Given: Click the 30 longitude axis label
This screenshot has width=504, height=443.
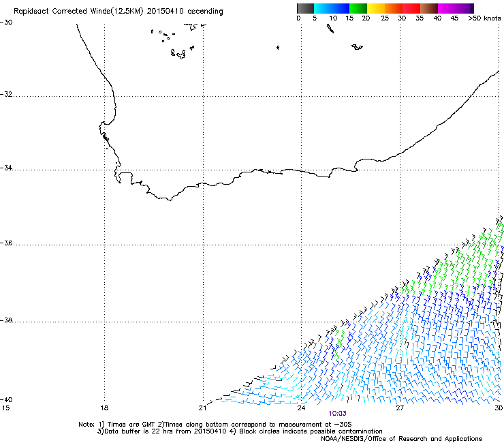Looking at the screenshot, I should 499,408.
